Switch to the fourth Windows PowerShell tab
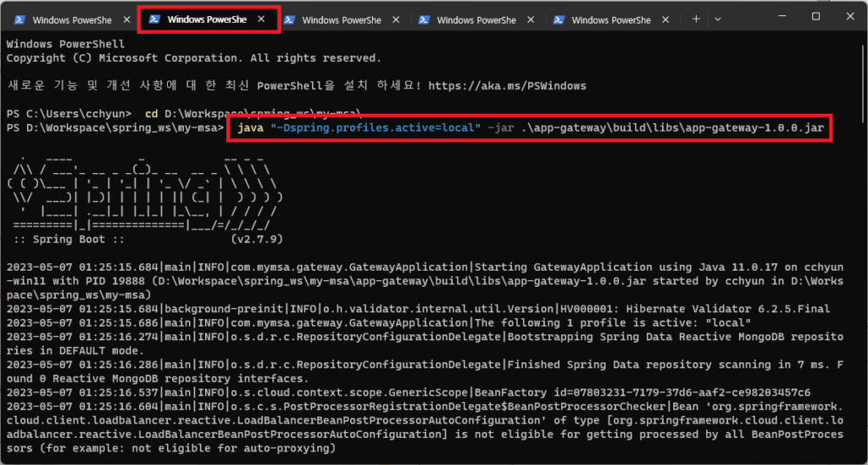This screenshot has height=465, width=868. tap(476, 20)
